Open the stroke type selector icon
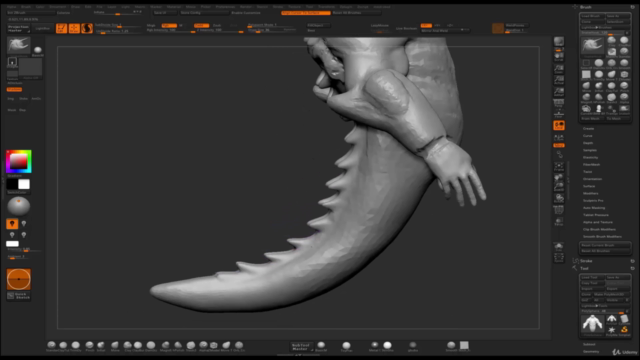This screenshot has height=360, width=640. point(12,62)
